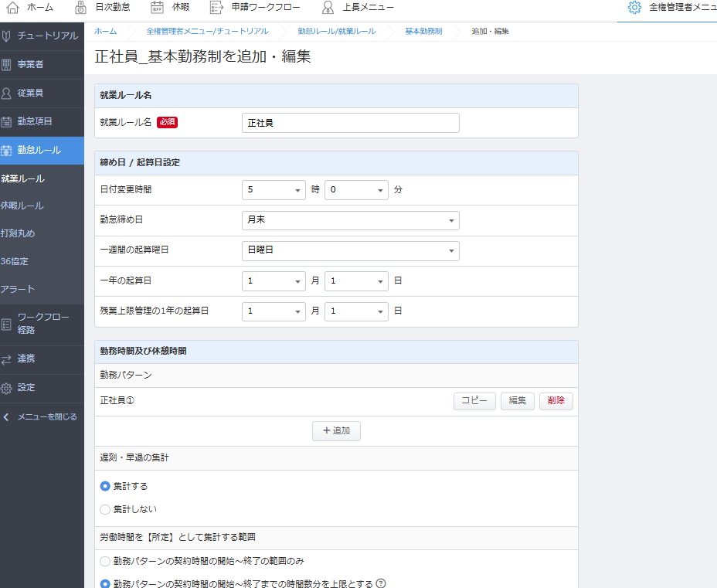Open the 申請ワークフロー workflow icon

point(216,8)
